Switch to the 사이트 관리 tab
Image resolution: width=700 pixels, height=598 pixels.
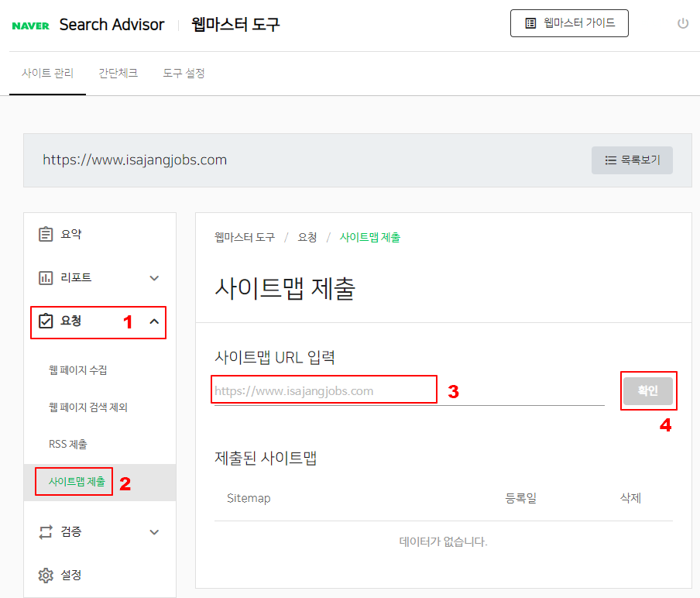(x=47, y=74)
